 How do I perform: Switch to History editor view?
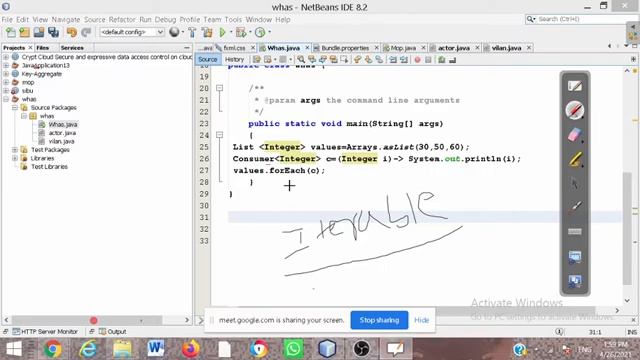(x=234, y=60)
